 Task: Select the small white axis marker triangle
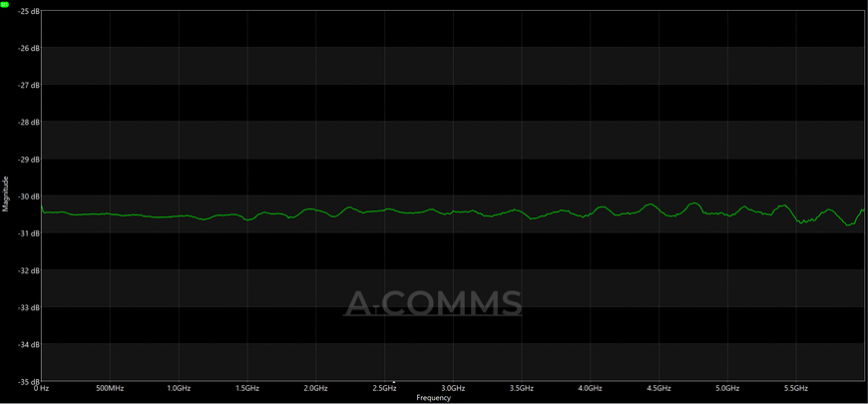pyautogui.click(x=393, y=382)
